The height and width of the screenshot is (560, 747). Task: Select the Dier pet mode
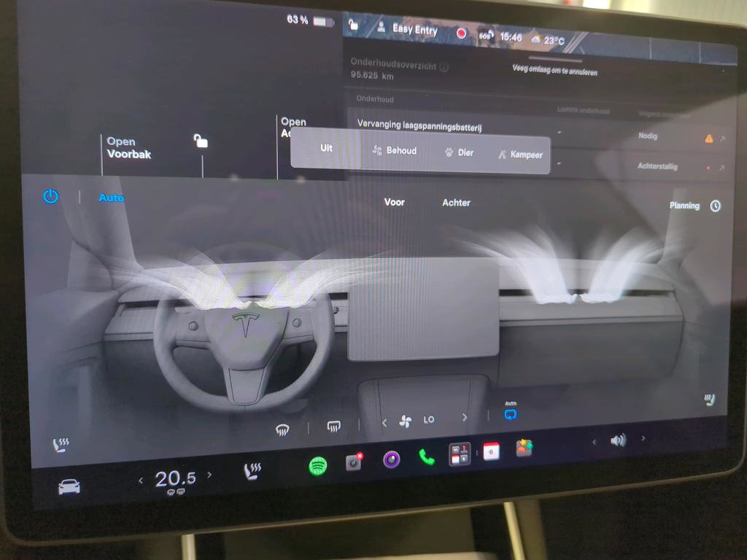click(459, 152)
